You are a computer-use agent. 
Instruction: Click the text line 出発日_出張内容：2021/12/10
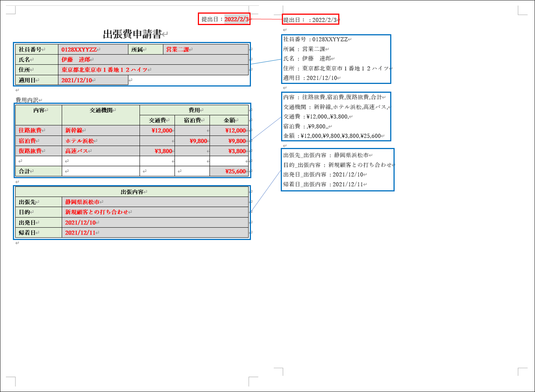pyautogui.click(x=323, y=174)
